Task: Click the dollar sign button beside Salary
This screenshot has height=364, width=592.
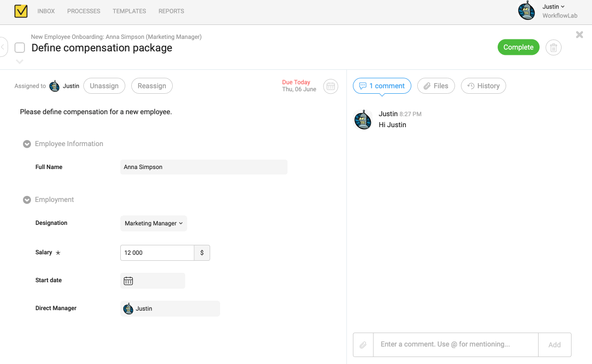Action: click(202, 252)
